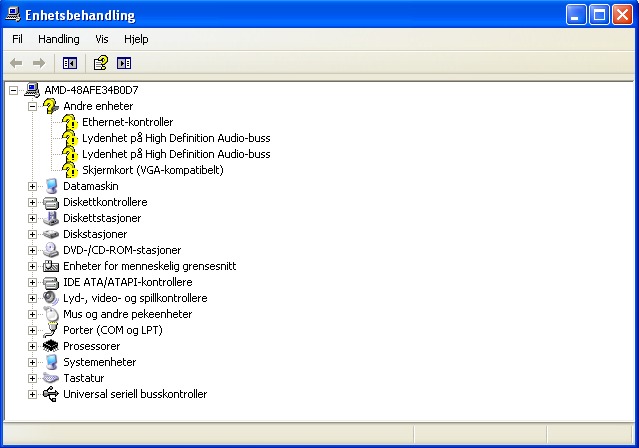Click the Enhetsbehandling title bar icon
639x448 pixels.
tap(13, 14)
